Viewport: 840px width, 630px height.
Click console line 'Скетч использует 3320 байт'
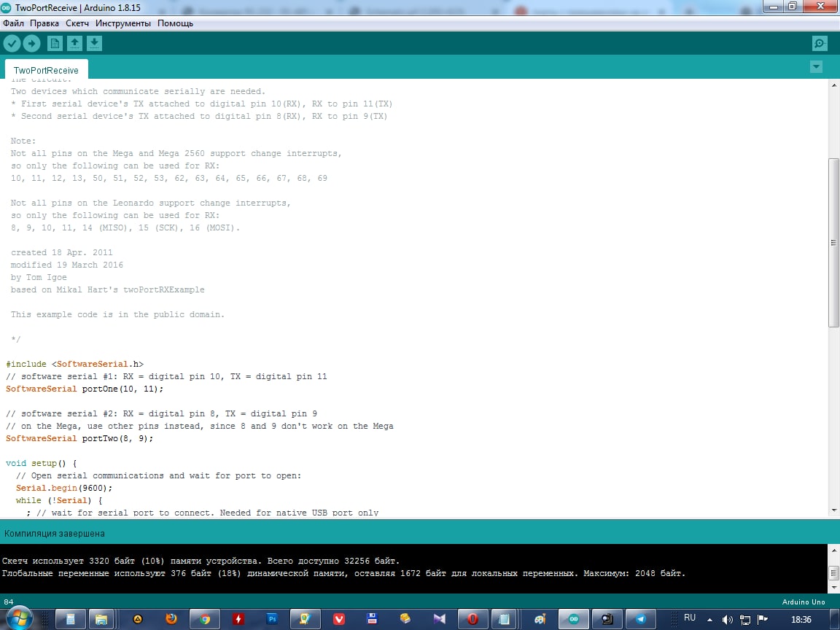click(201, 561)
